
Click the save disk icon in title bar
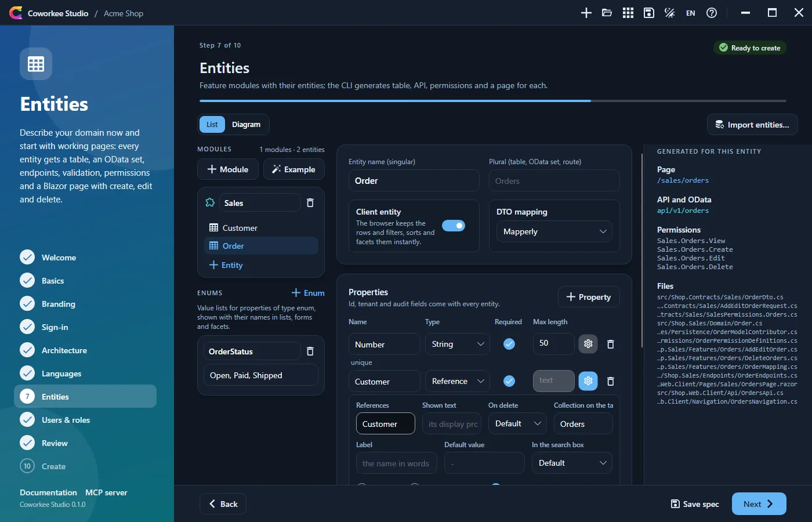tap(649, 13)
